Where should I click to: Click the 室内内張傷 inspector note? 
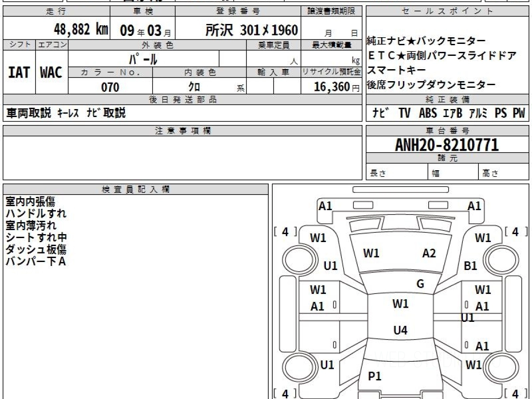coord(30,201)
